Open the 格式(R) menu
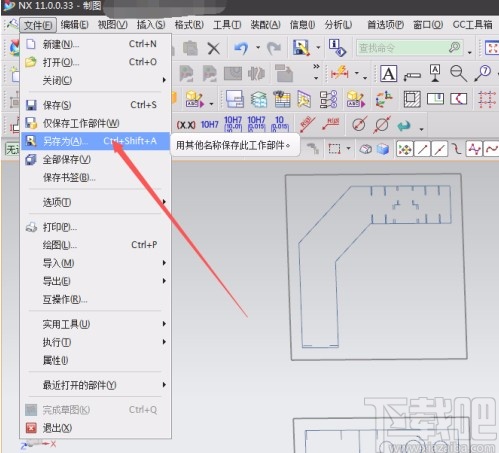 pyautogui.click(x=189, y=25)
